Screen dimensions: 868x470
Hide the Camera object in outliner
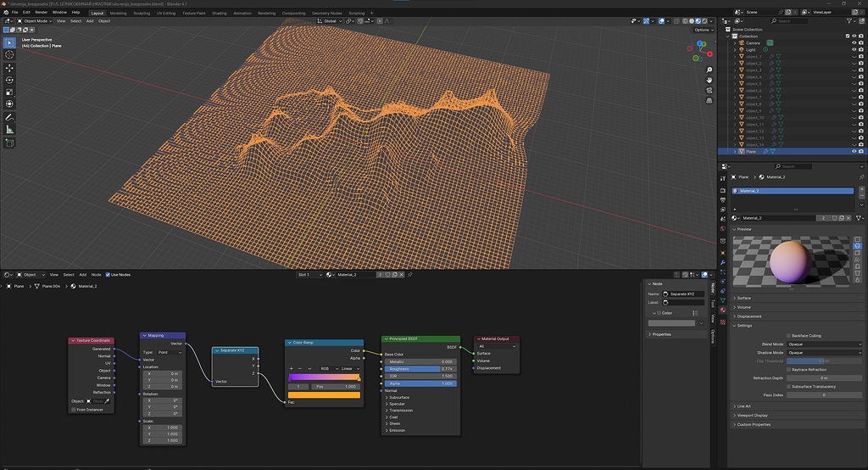[854, 42]
